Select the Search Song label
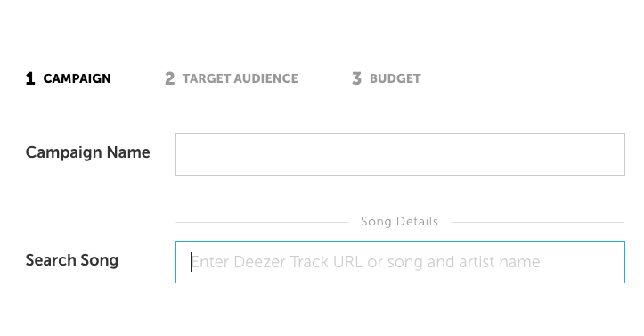 coord(72,260)
